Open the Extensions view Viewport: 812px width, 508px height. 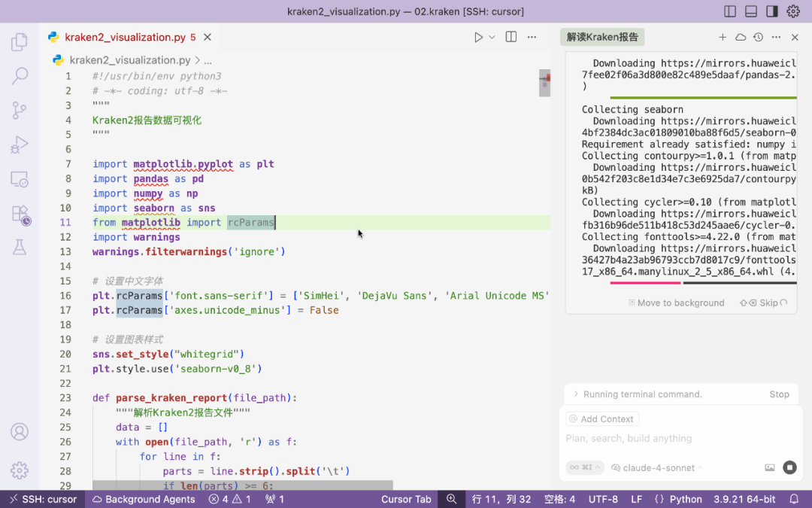coord(21,214)
